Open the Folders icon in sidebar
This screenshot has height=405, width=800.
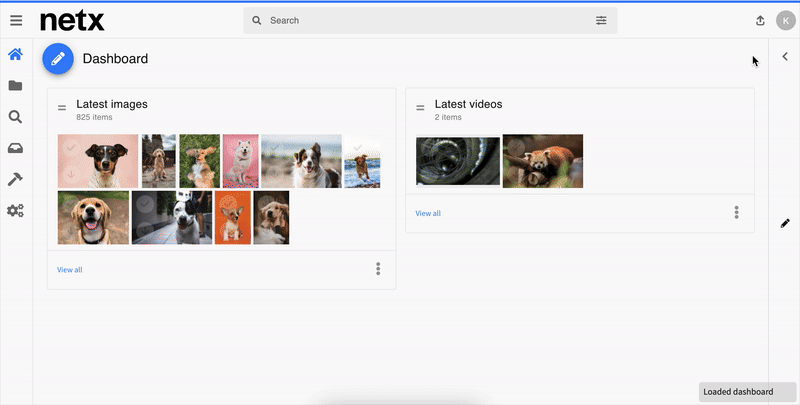(x=15, y=86)
